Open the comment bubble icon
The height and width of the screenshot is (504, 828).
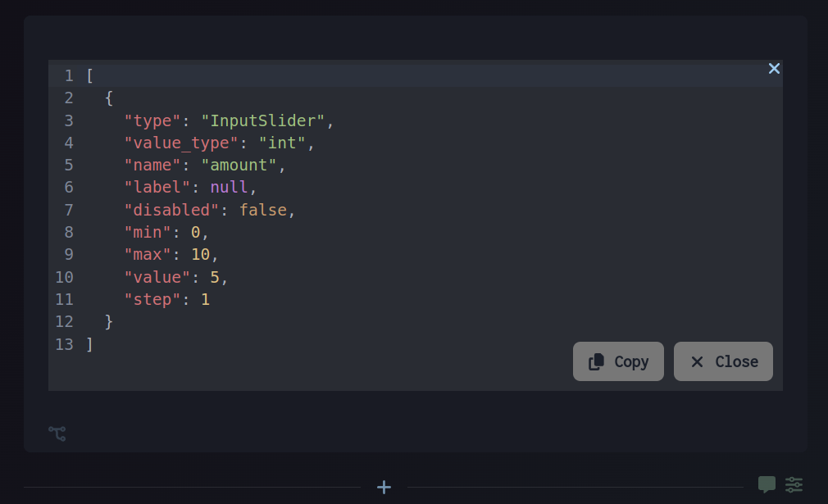pyautogui.click(x=767, y=484)
